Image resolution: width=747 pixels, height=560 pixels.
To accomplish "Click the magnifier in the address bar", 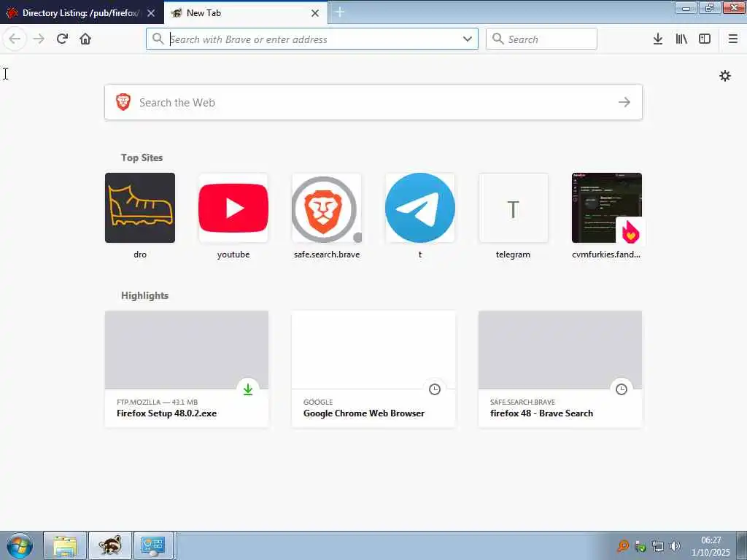I will click(158, 39).
